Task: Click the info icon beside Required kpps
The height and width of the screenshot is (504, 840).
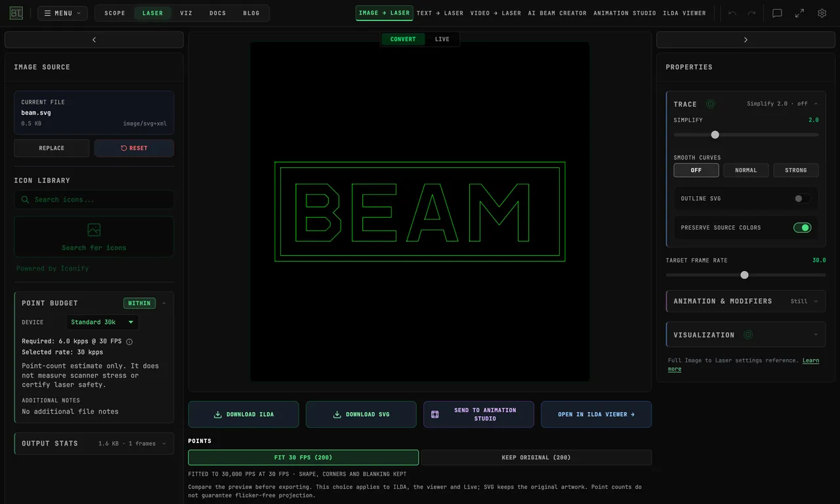Action: click(x=129, y=341)
